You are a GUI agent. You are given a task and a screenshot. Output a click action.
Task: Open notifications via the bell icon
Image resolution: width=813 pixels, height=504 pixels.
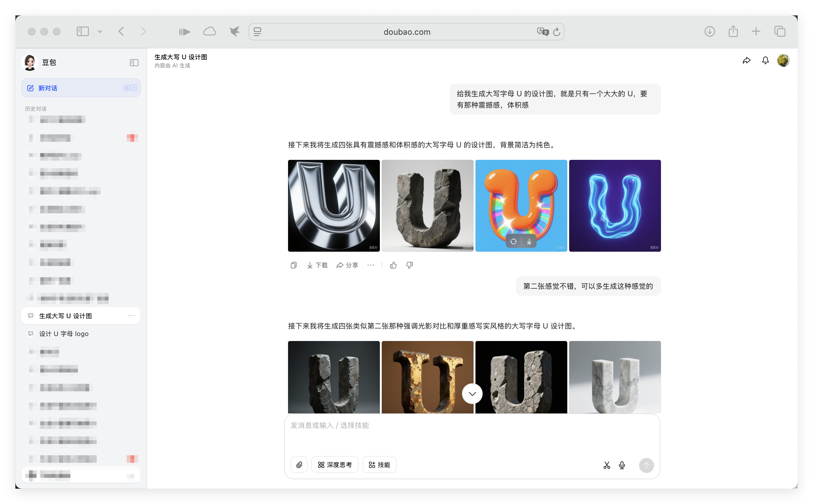tap(765, 60)
